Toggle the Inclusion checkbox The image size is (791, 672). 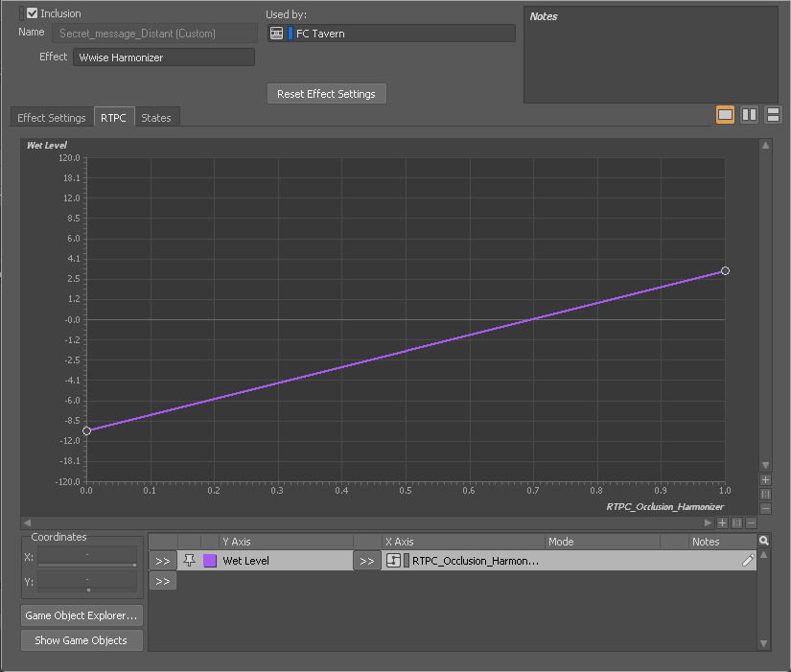click(33, 13)
